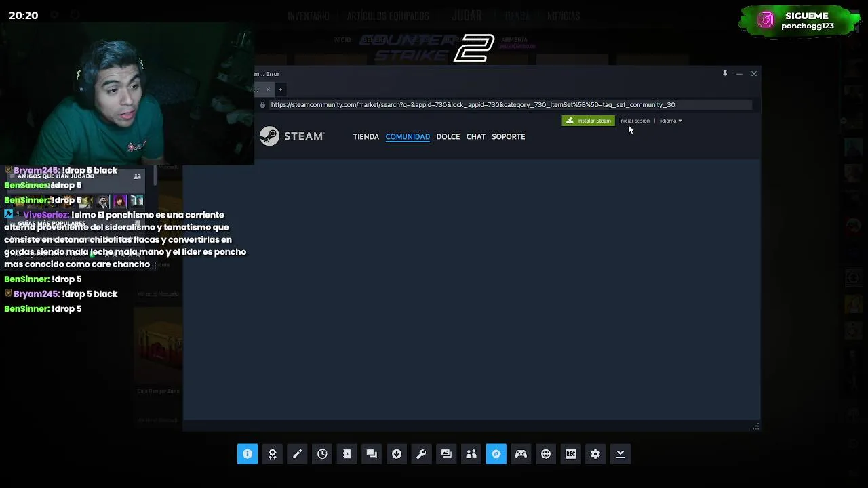Viewport: 868px width, 488px height.
Task: Open the wrench tools icon
Action: point(421,454)
